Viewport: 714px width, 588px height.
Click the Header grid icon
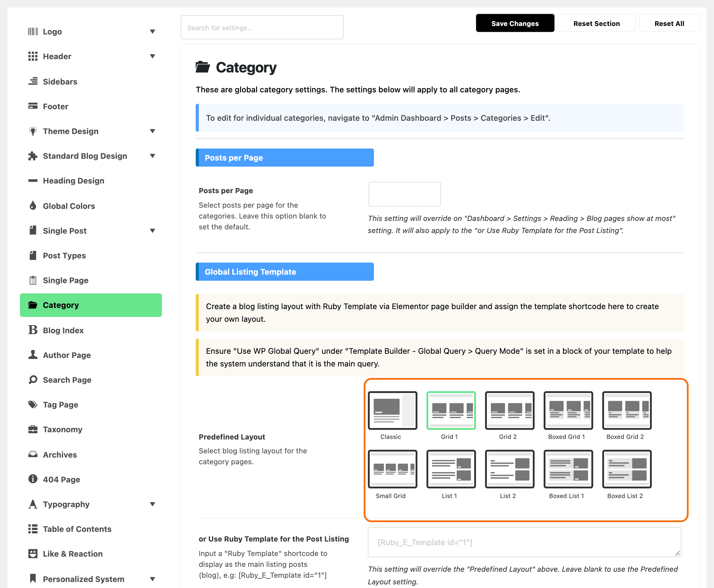click(x=33, y=56)
